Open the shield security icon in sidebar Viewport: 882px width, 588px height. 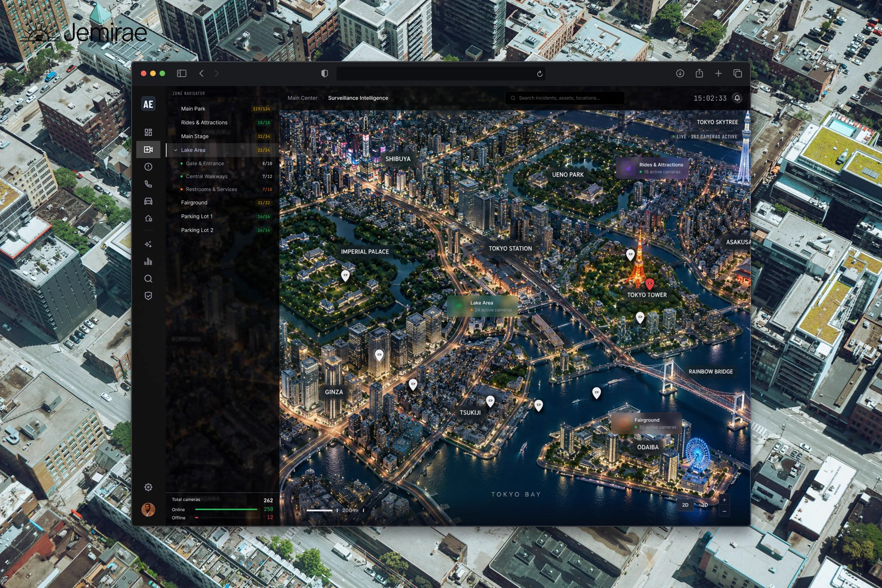coord(148,296)
